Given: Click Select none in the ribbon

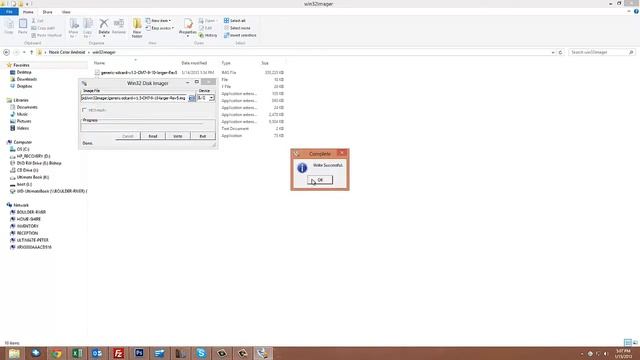Looking at the screenshot, I should click(x=237, y=28).
